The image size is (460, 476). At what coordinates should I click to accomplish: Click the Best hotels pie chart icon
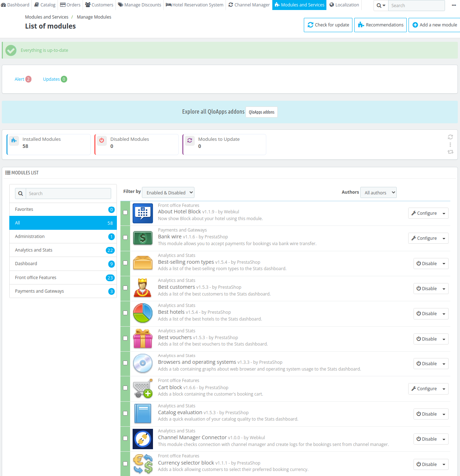(143, 313)
